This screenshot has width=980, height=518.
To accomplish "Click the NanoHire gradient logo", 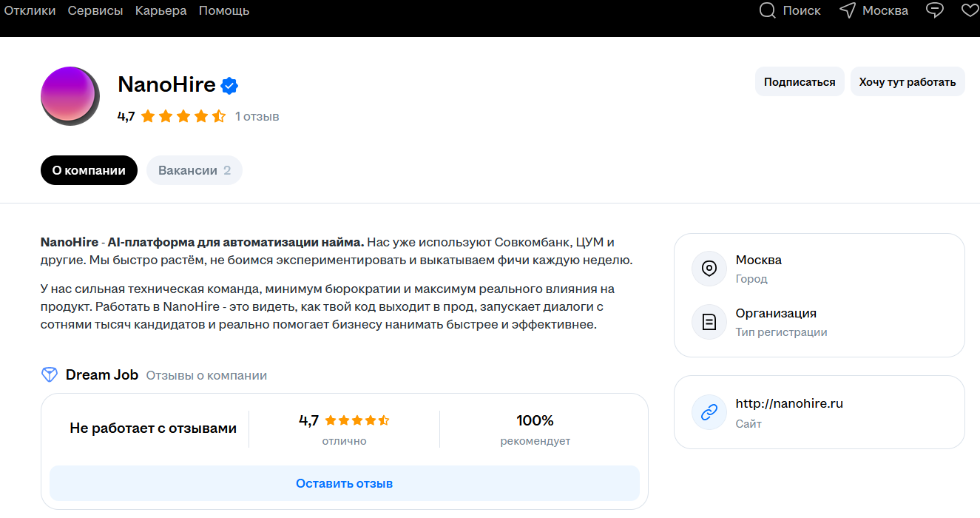I will (70, 95).
